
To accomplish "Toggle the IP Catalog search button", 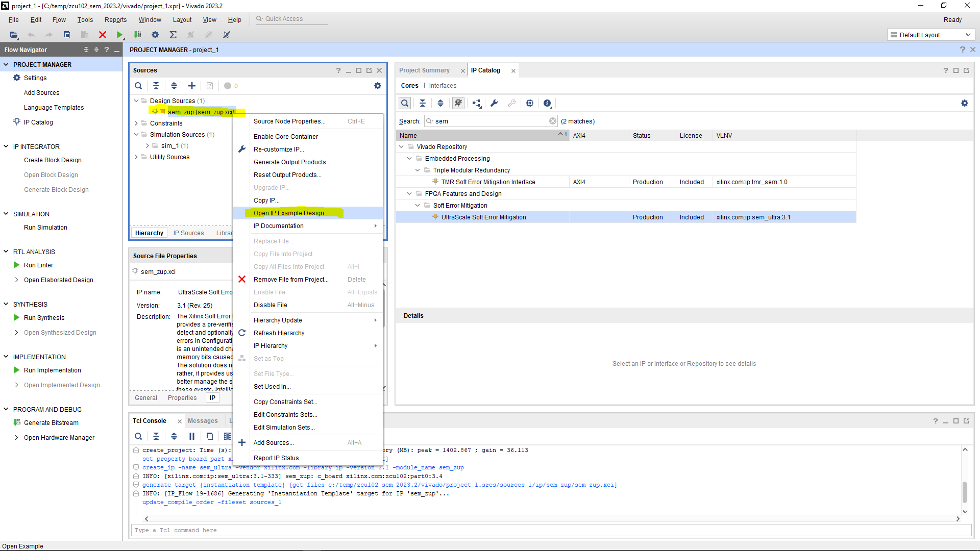I will (405, 103).
